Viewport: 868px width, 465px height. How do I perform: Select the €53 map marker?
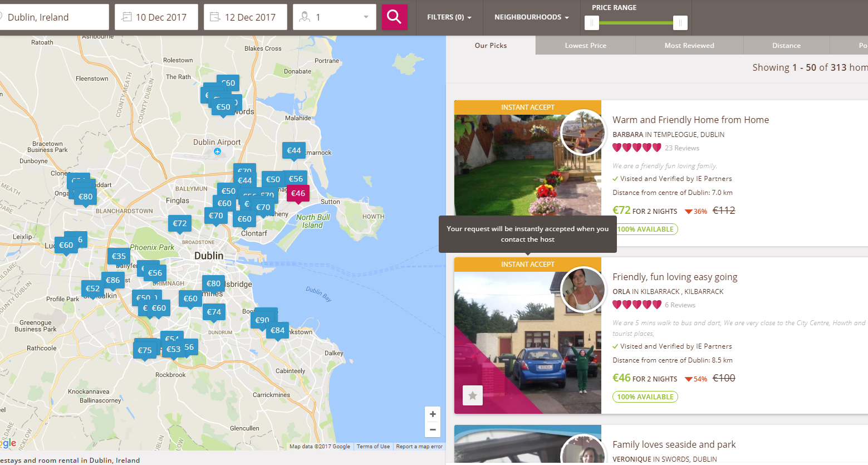pyautogui.click(x=173, y=350)
